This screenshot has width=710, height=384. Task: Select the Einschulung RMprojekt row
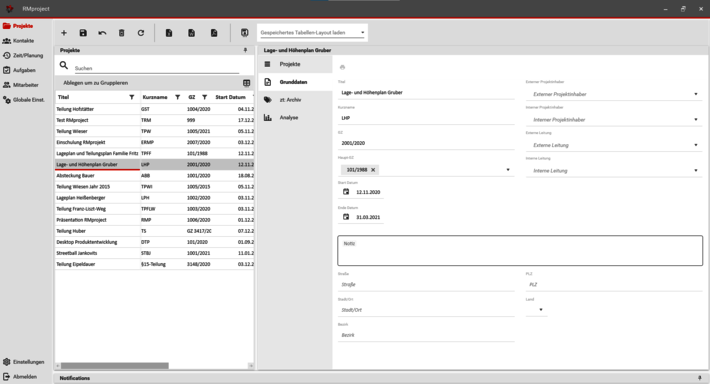tap(154, 142)
